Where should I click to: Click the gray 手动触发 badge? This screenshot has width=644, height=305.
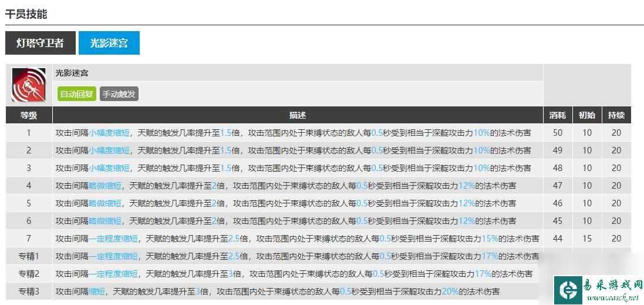click(119, 94)
